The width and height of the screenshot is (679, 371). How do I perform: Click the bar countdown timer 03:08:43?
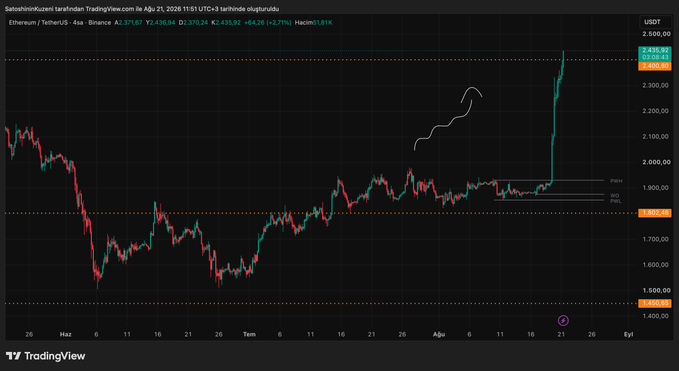coord(655,57)
